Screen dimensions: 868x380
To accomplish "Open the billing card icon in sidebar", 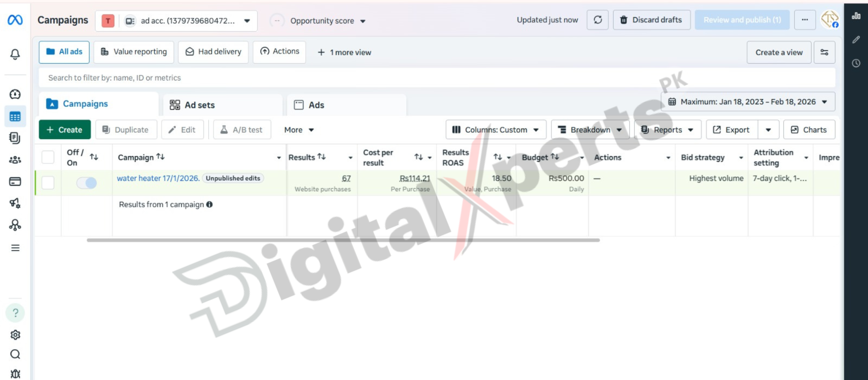I will pyautogui.click(x=15, y=181).
